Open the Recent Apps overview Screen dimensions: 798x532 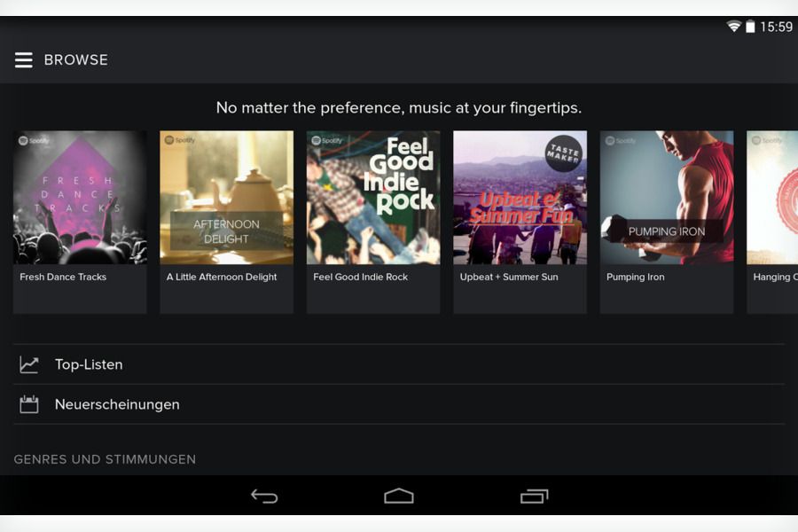(533, 496)
